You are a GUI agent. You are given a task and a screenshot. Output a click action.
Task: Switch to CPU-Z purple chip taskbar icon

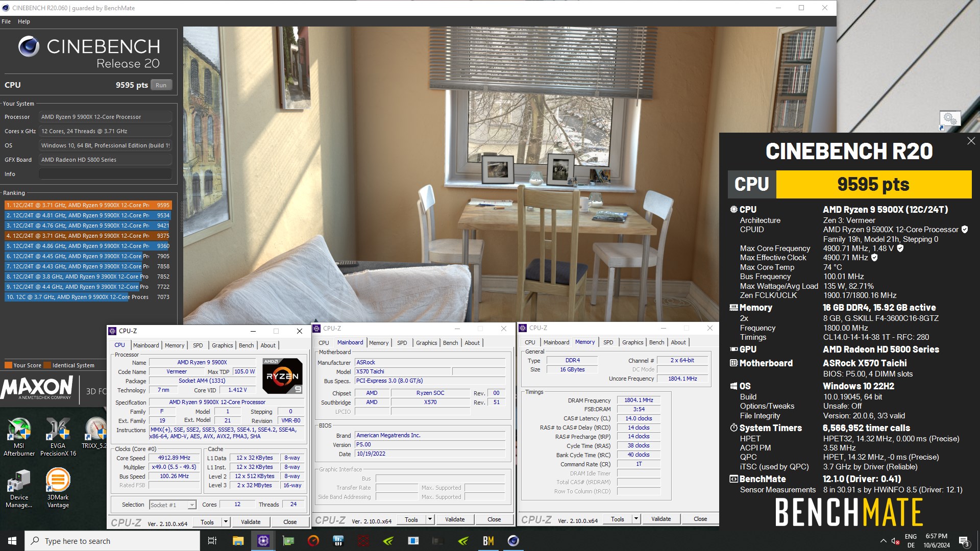coord(263,541)
